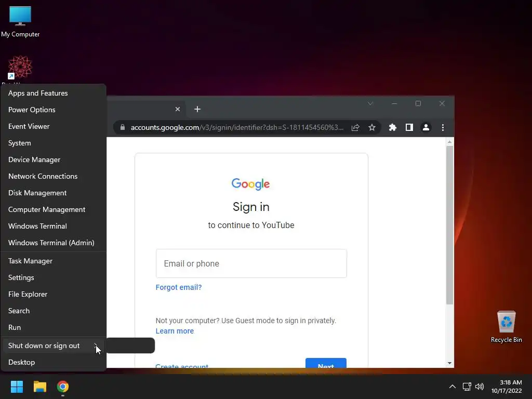
Task: Open the Chrome extensions puzzle icon
Action: point(393,128)
